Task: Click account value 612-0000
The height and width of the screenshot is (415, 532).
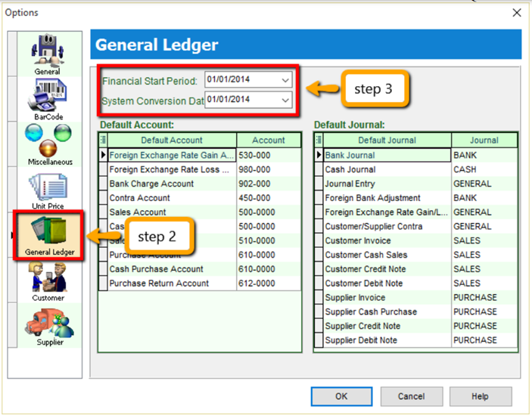Action: click(257, 283)
